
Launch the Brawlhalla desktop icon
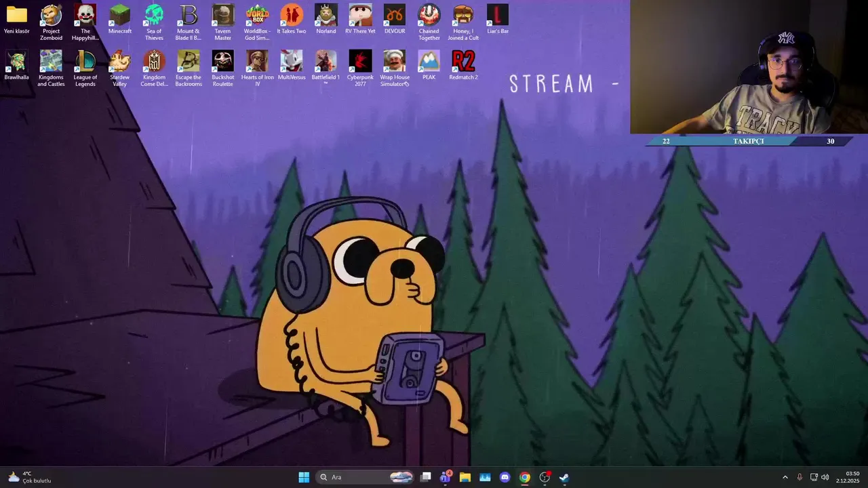pyautogui.click(x=17, y=66)
